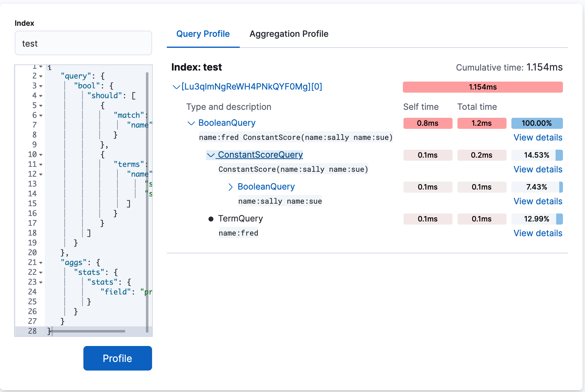Collapse the "match" clause fold icon
Viewport: 585px width, 392px height.
(x=40, y=115)
